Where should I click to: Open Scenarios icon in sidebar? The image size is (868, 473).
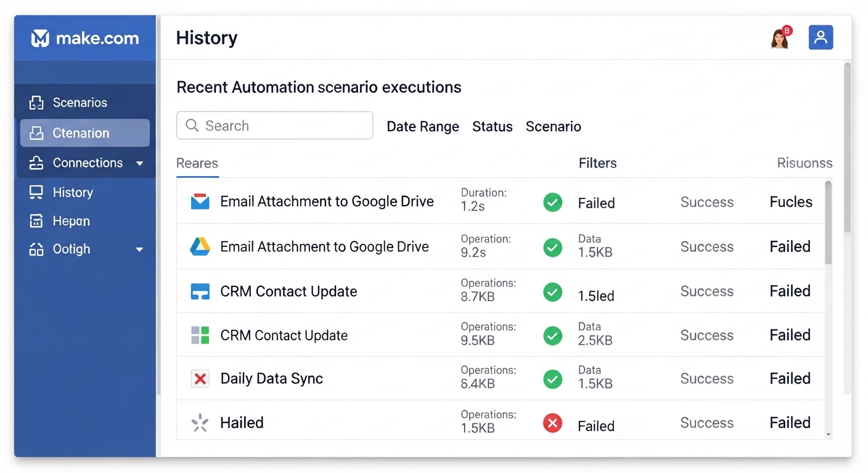pyautogui.click(x=36, y=103)
